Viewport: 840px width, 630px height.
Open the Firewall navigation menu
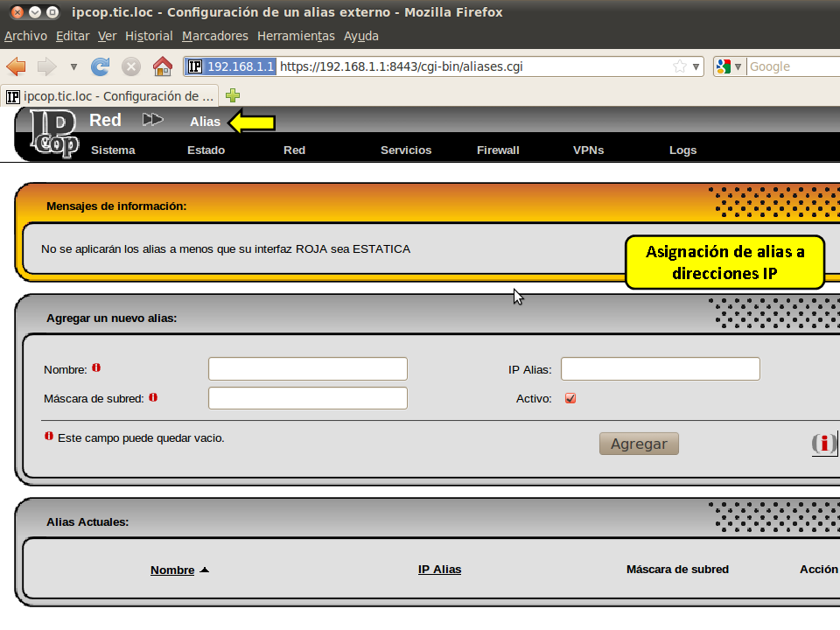[498, 150]
